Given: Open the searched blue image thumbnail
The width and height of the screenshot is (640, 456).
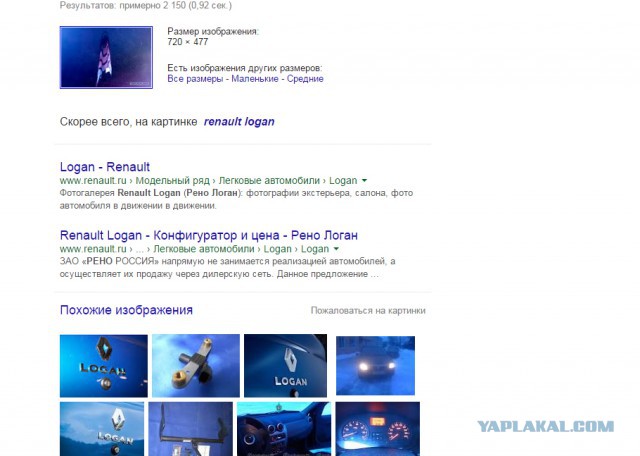Looking at the screenshot, I should click(x=106, y=57).
